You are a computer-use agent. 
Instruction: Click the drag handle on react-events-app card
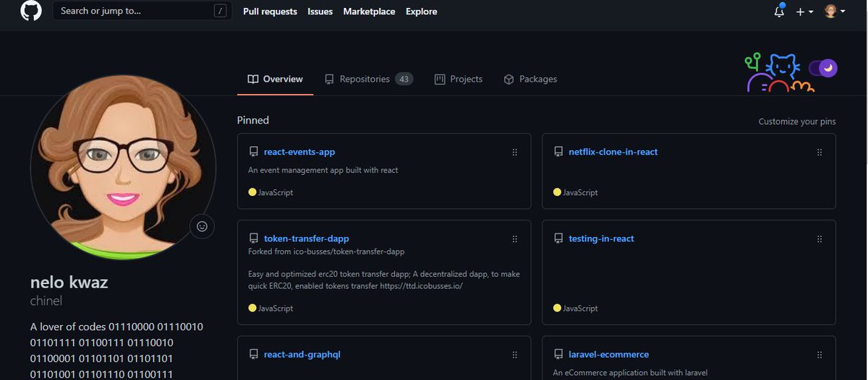(x=515, y=152)
